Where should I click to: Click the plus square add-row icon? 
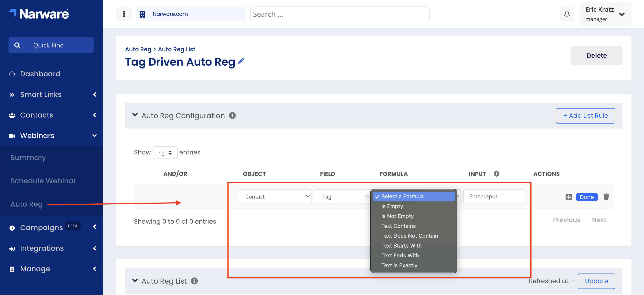(568, 197)
